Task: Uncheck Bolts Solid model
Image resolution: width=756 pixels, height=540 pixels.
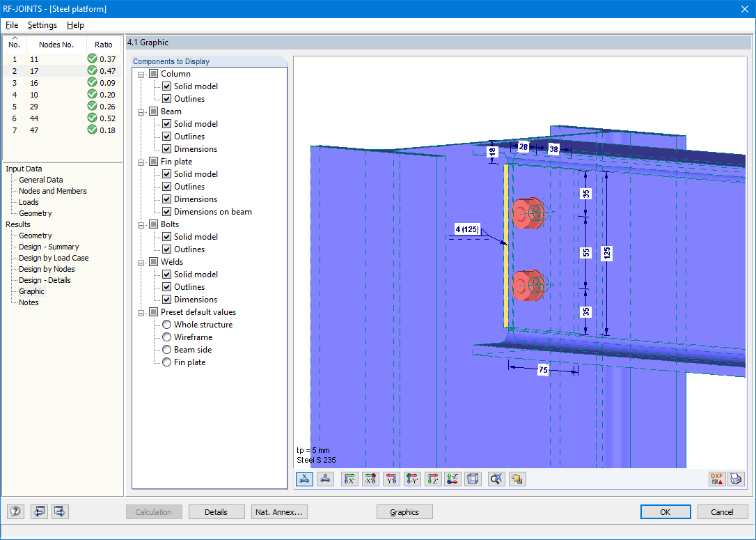Action: coord(167,237)
